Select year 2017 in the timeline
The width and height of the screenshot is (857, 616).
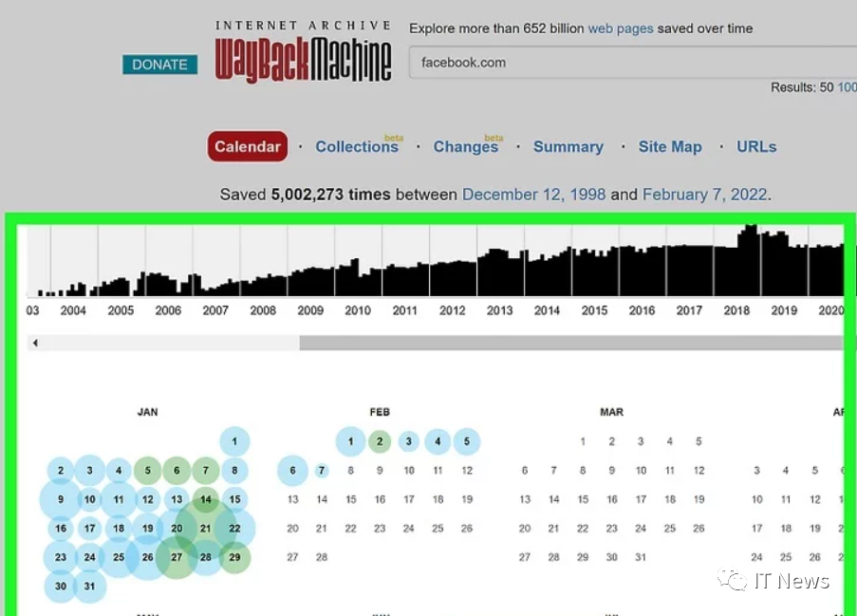coord(689,310)
